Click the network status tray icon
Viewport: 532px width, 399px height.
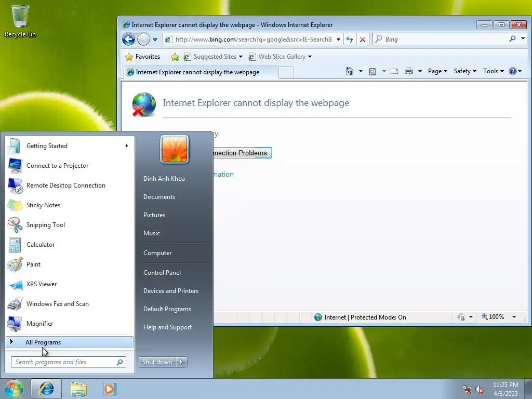[467, 390]
